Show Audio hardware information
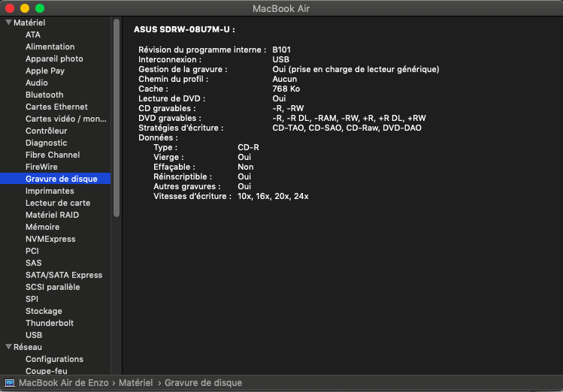 click(x=37, y=83)
